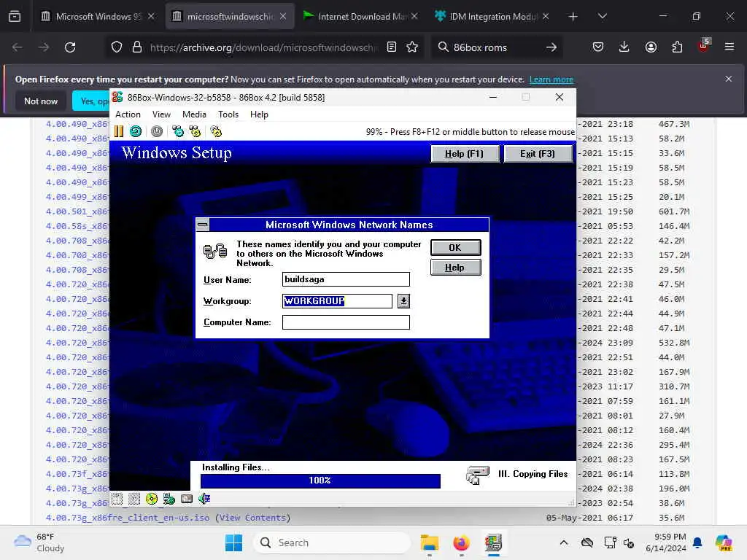
Task: Open Firefox extensions puzzle icon
Action: coord(677,47)
